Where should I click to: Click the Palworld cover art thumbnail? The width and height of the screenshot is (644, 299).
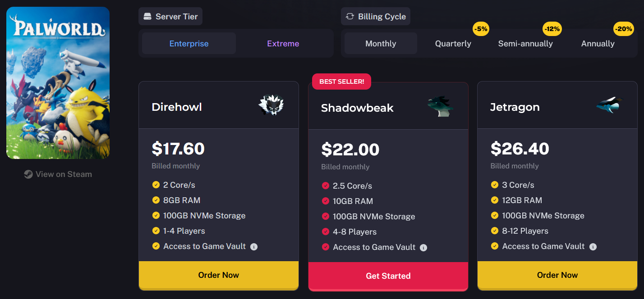[58, 83]
